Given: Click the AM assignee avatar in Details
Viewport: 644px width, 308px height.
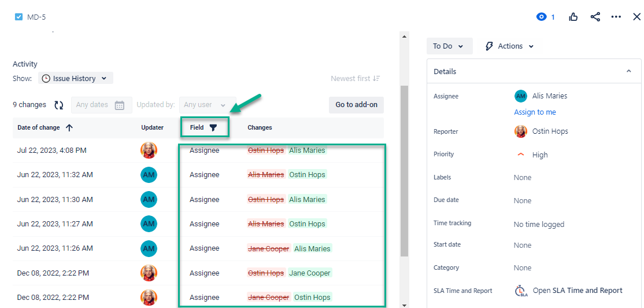Looking at the screenshot, I should click(x=521, y=96).
